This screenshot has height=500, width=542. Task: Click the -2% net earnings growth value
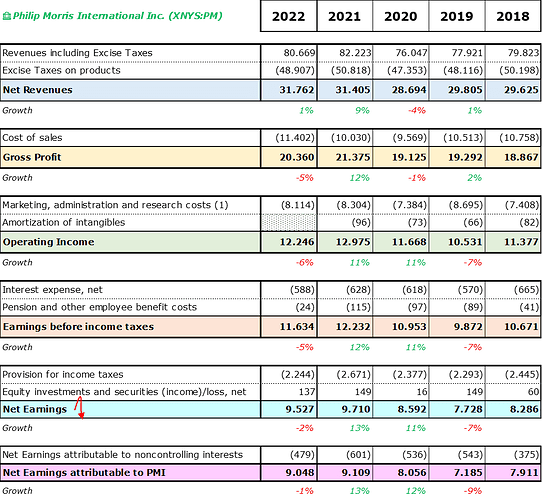click(305, 428)
